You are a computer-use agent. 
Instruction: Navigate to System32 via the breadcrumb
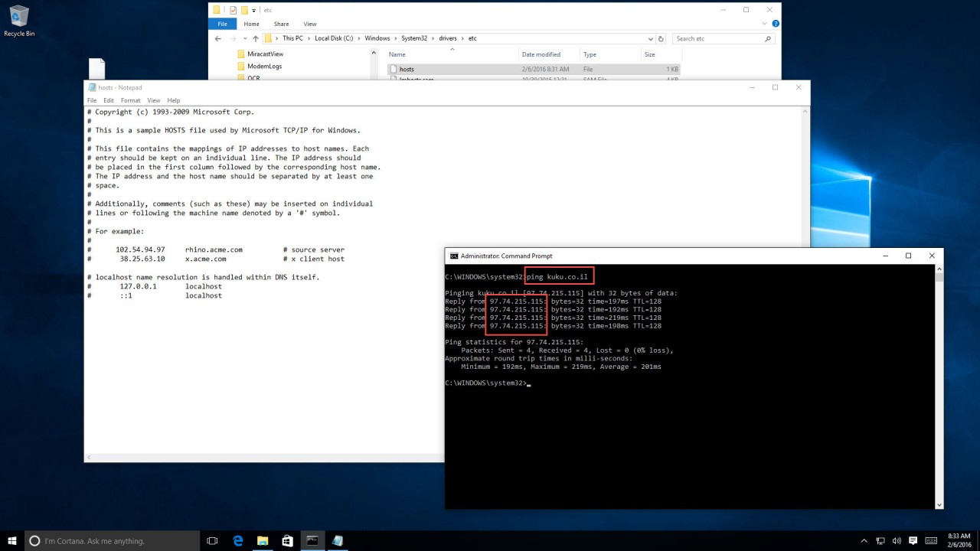pyautogui.click(x=413, y=37)
